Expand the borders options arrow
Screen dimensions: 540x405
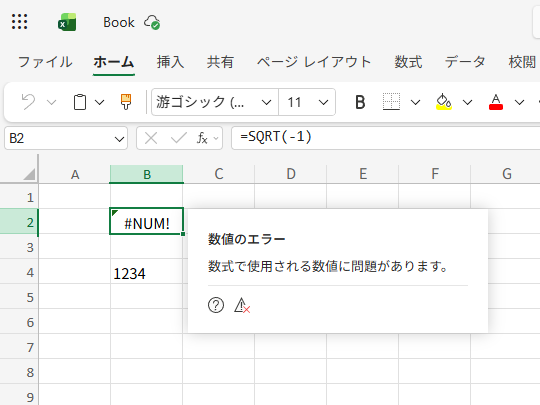pos(416,102)
